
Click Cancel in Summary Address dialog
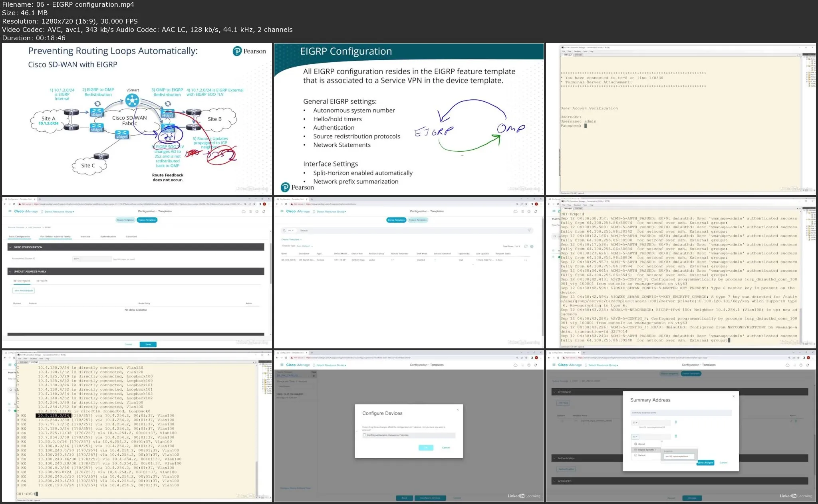(723, 462)
